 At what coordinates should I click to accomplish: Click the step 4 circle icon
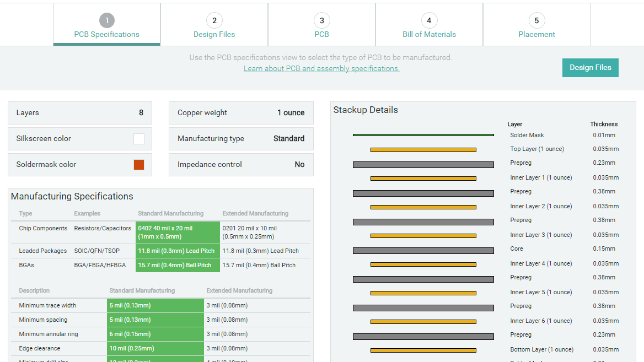(x=429, y=21)
